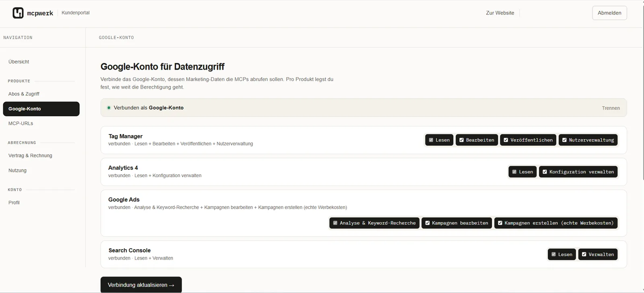The image size is (644, 293).
Task: Click Google-Konto für Datenzugriff title
Action: (162, 67)
